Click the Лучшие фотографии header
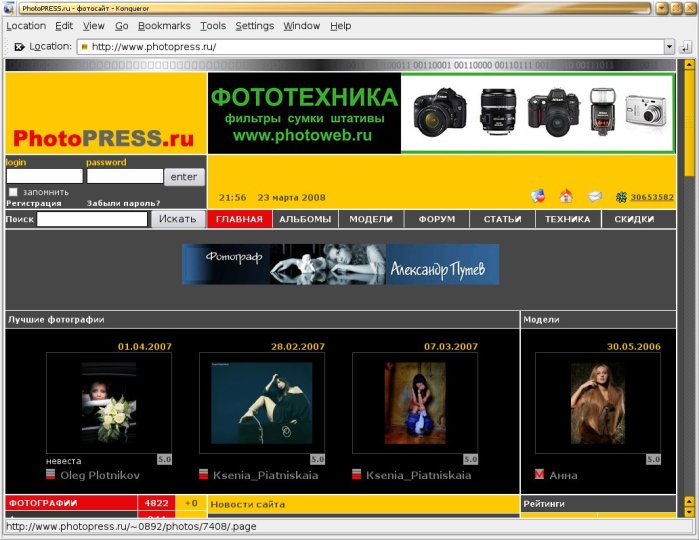 click(262, 320)
